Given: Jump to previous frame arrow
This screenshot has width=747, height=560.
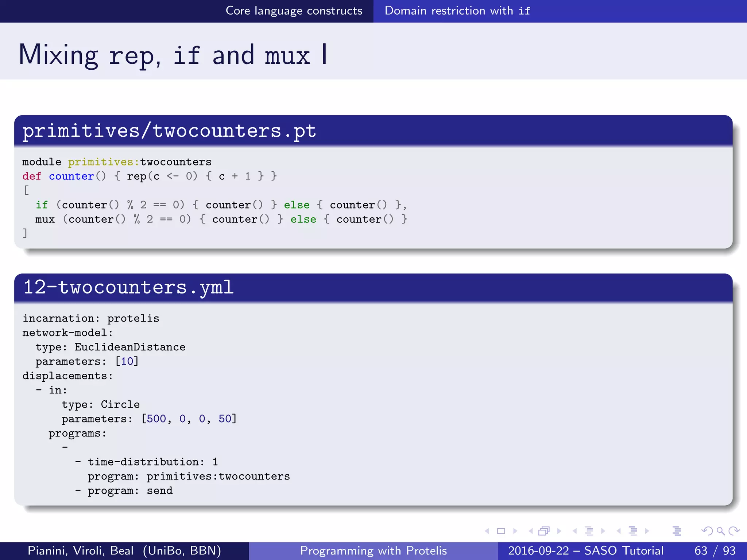Looking at the screenshot, I should point(531,531).
